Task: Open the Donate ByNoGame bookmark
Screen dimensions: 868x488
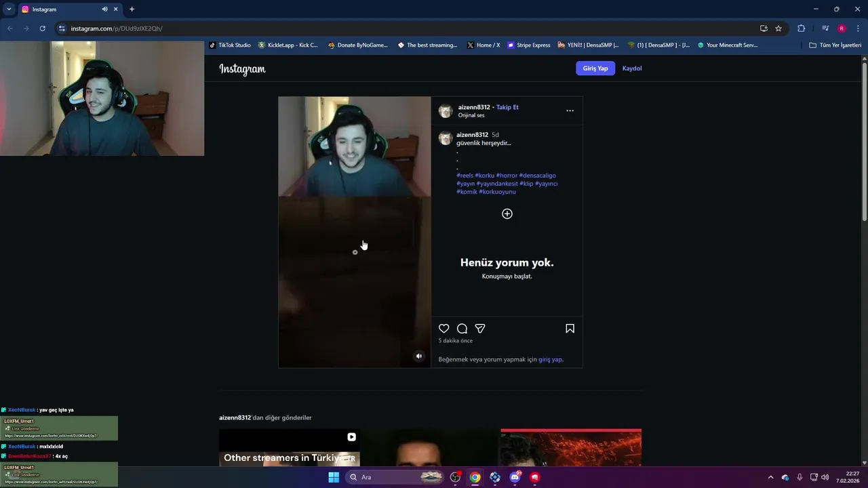Action: click(358, 45)
